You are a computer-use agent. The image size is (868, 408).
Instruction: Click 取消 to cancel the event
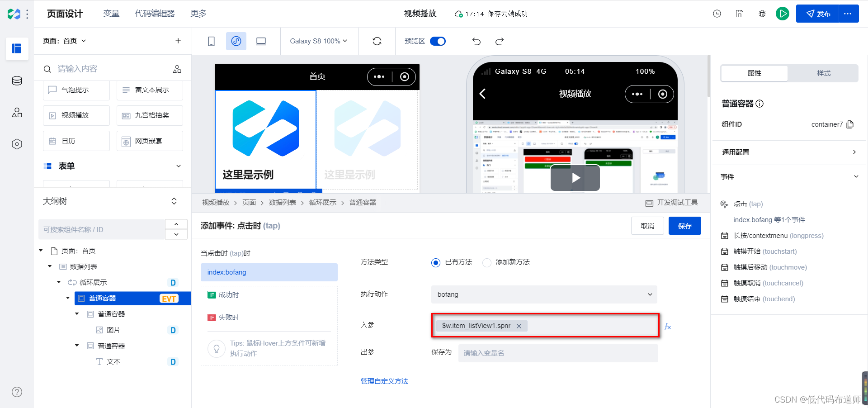pyautogui.click(x=647, y=226)
